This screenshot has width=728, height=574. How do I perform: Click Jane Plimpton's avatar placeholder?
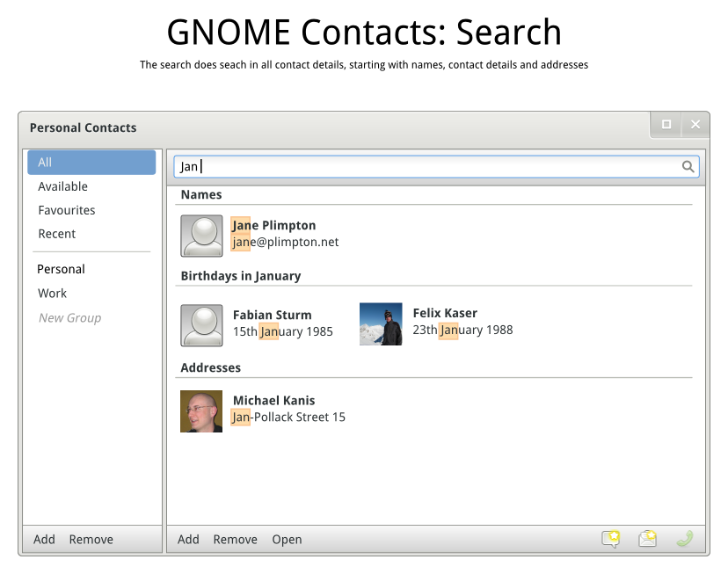201,236
